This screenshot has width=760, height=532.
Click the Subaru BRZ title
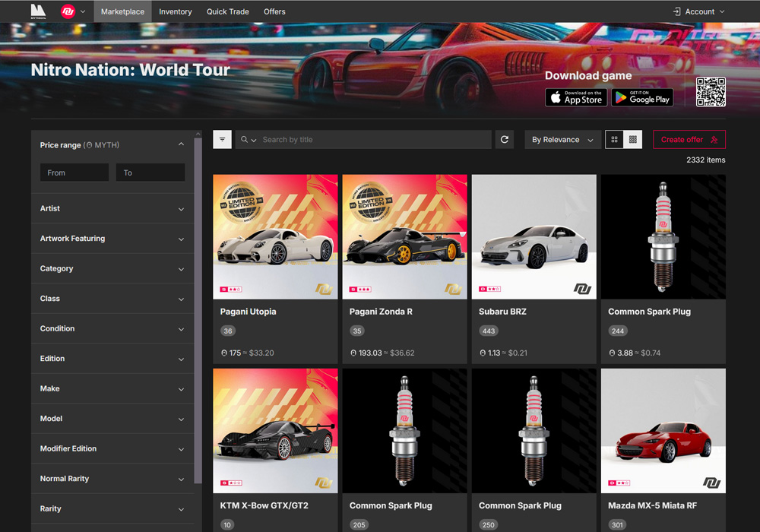pyautogui.click(x=502, y=312)
